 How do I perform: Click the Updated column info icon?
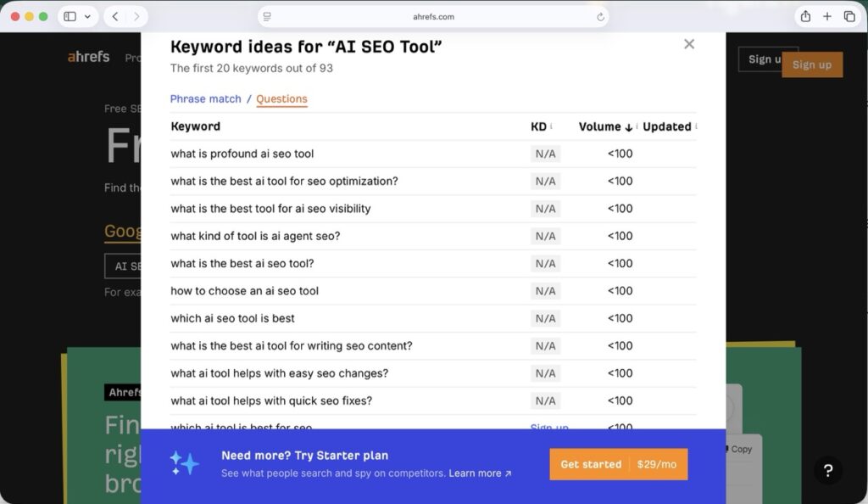[696, 126]
